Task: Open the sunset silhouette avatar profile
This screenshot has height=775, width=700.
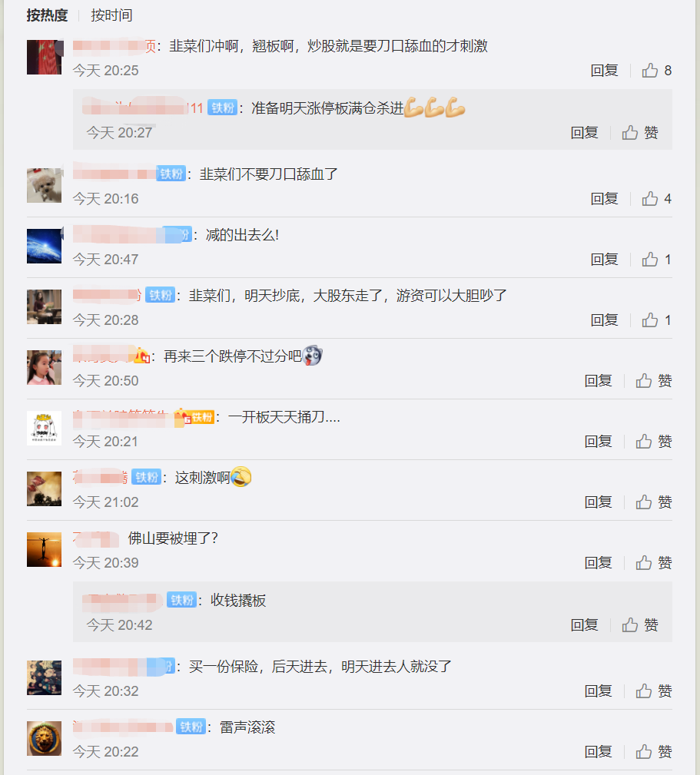Action: click(x=44, y=550)
